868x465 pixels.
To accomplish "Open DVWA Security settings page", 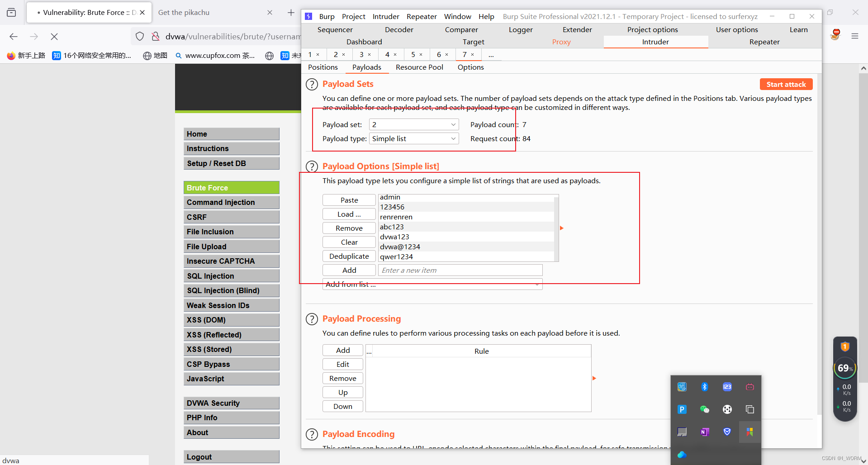I will pyautogui.click(x=232, y=403).
